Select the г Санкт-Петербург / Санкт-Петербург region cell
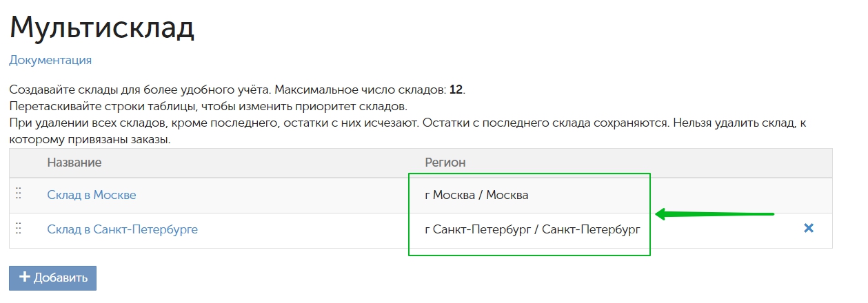Screen dimensions: 868x303 [x=532, y=229]
